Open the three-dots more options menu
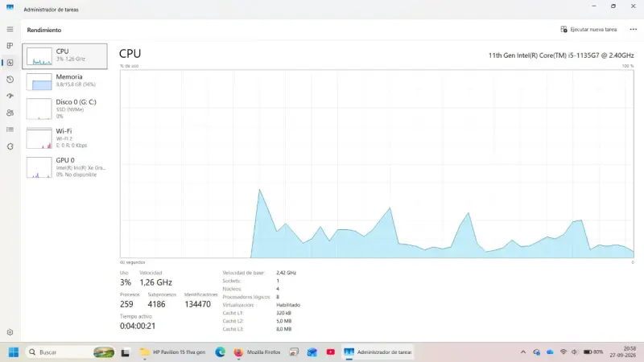Image resolution: width=644 pixels, height=362 pixels. pos(633,30)
